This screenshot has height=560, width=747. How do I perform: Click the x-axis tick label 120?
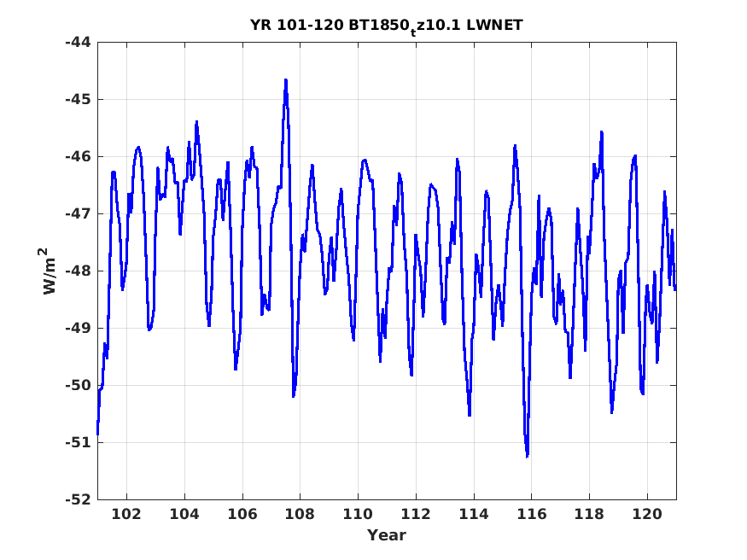647,514
